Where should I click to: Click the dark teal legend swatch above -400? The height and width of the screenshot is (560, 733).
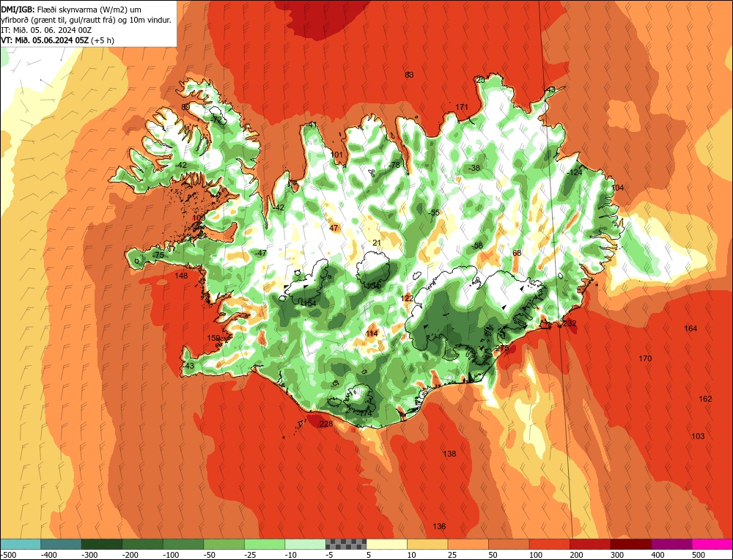[61, 544]
